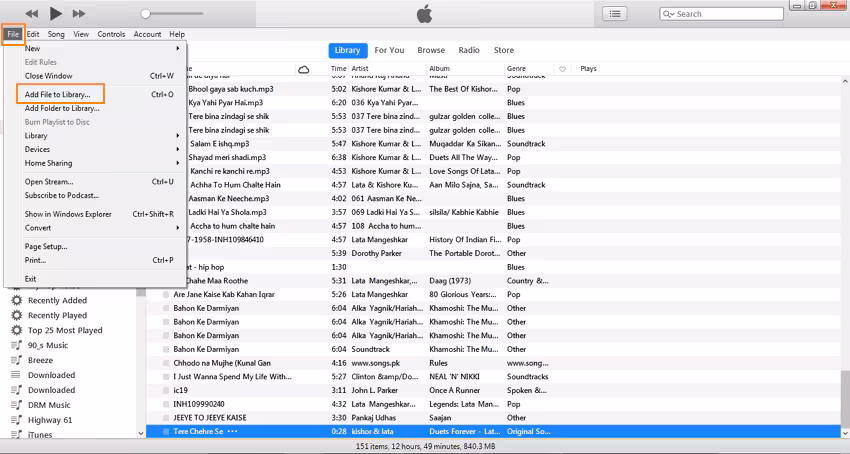The width and height of the screenshot is (850, 454).
Task: Open the list view button beside search
Action: pos(615,14)
